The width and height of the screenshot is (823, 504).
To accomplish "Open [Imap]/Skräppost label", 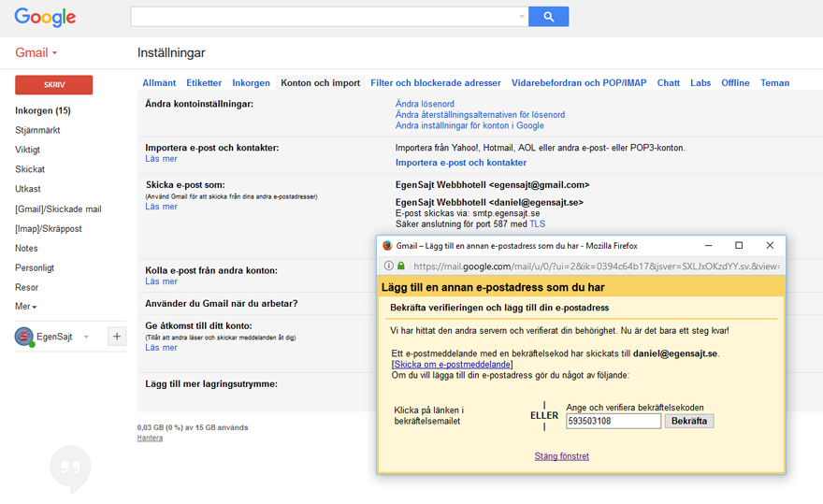I will coord(48,229).
